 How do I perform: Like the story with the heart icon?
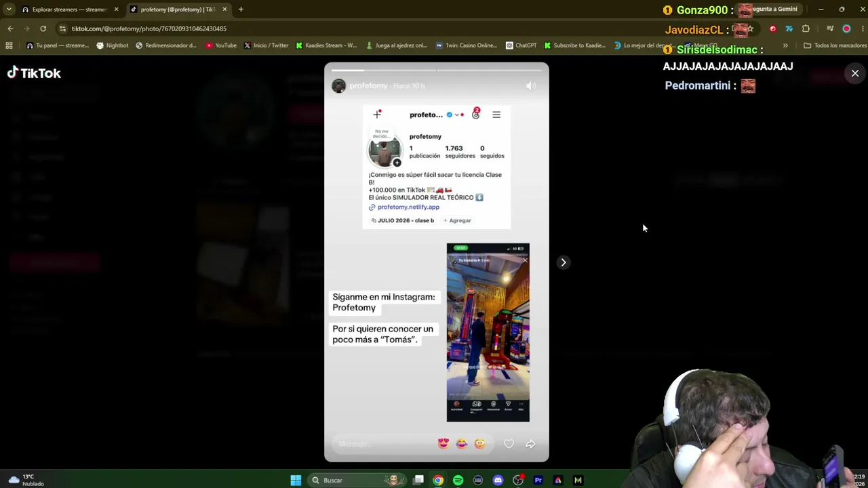tap(509, 444)
